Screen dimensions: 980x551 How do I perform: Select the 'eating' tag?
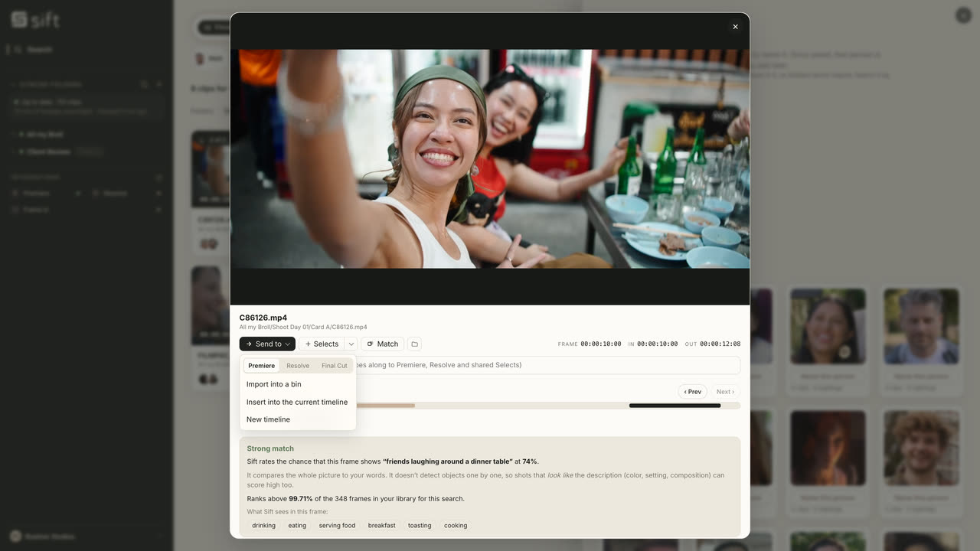[297, 526]
